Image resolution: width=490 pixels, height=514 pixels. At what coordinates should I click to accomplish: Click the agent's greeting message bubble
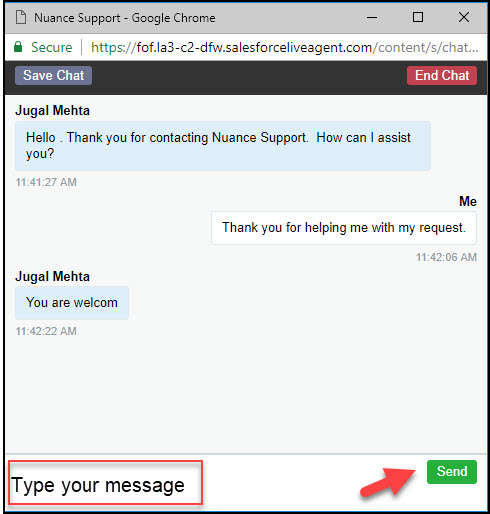click(223, 146)
